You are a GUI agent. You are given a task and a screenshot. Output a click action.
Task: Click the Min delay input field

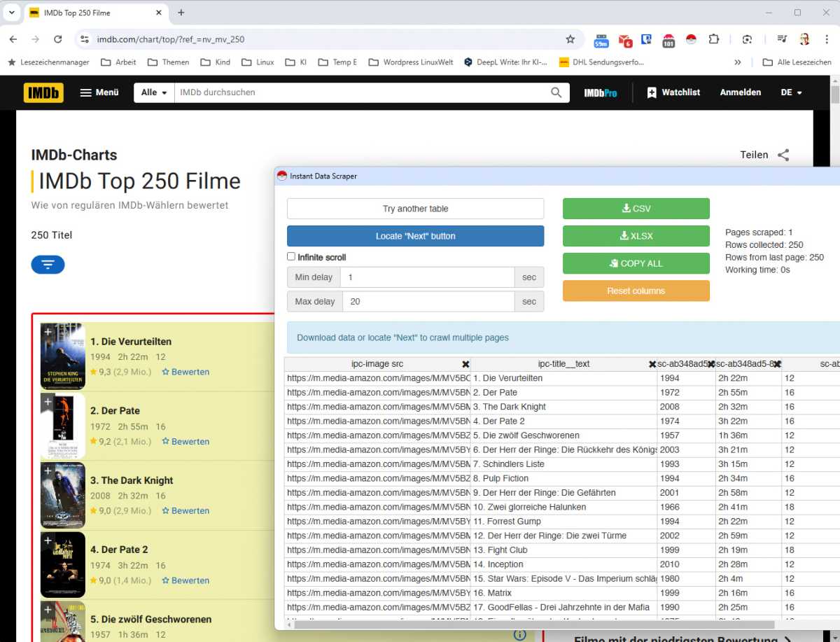[427, 277]
